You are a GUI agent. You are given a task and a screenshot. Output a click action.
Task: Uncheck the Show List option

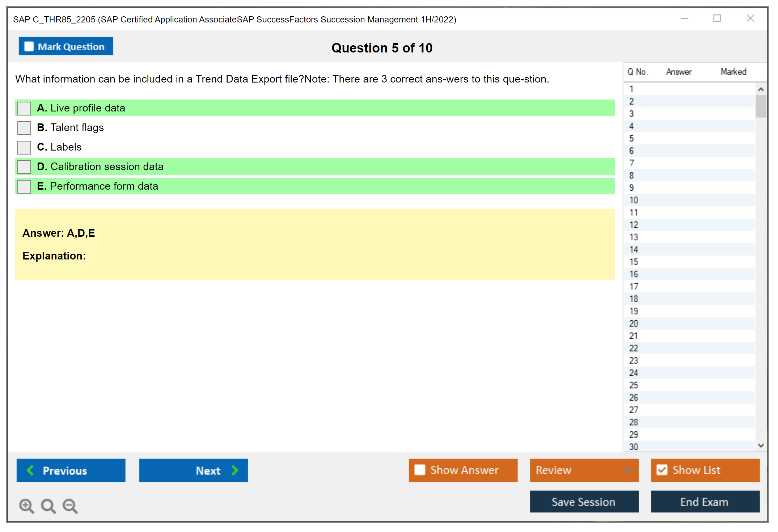coord(662,470)
